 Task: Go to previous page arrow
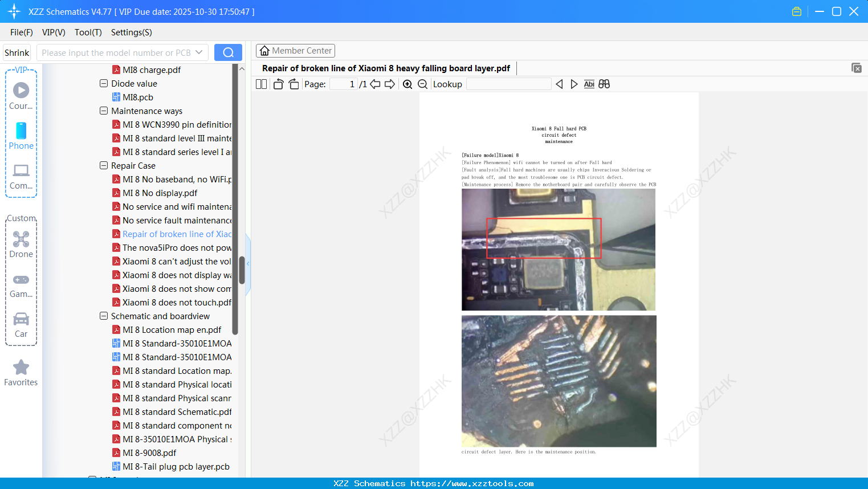pos(375,84)
